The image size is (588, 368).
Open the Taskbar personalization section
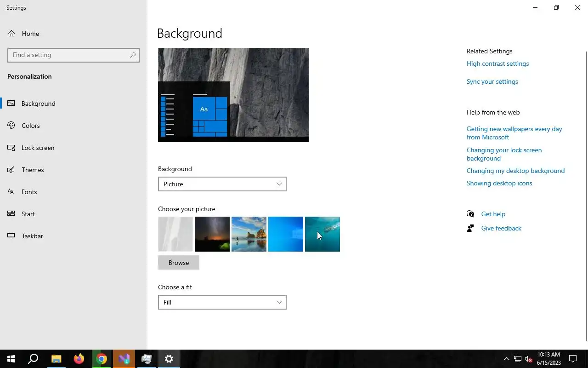point(73,236)
